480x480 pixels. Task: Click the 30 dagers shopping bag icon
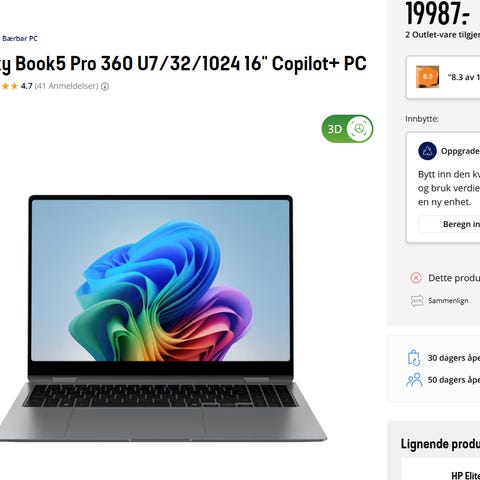click(414, 358)
